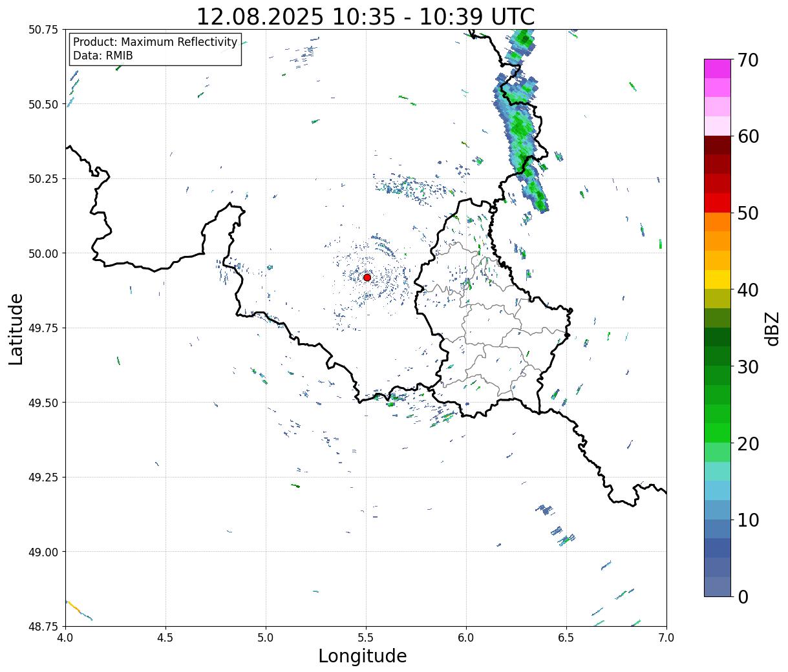Click the latitude tick label 49.50
Viewport: 788px width, 672px height.
43,403
